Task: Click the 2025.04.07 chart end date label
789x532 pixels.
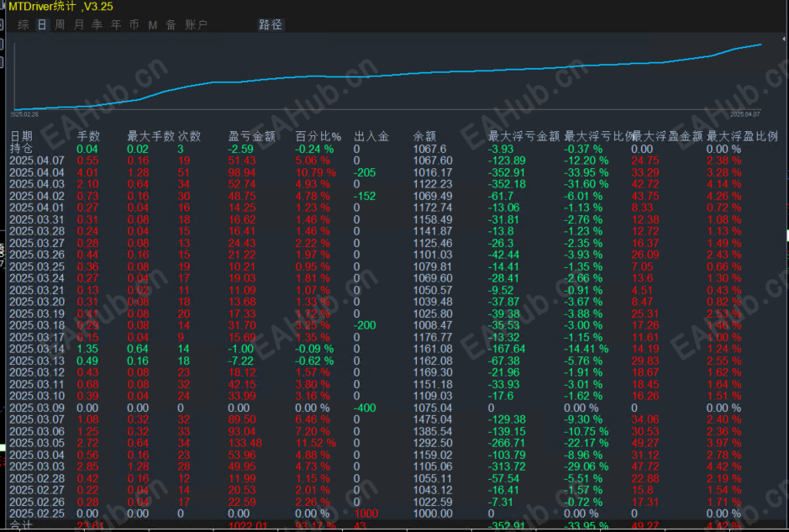Action: tap(744, 114)
